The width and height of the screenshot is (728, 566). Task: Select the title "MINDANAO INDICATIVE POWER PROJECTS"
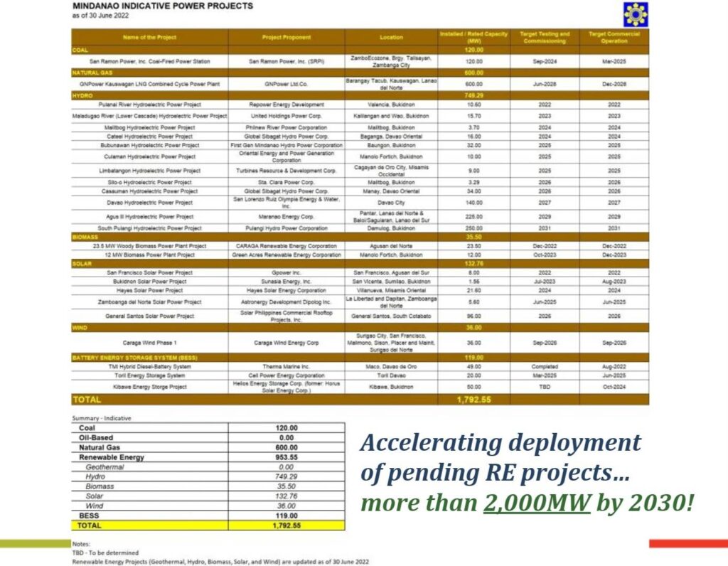pos(163,6)
